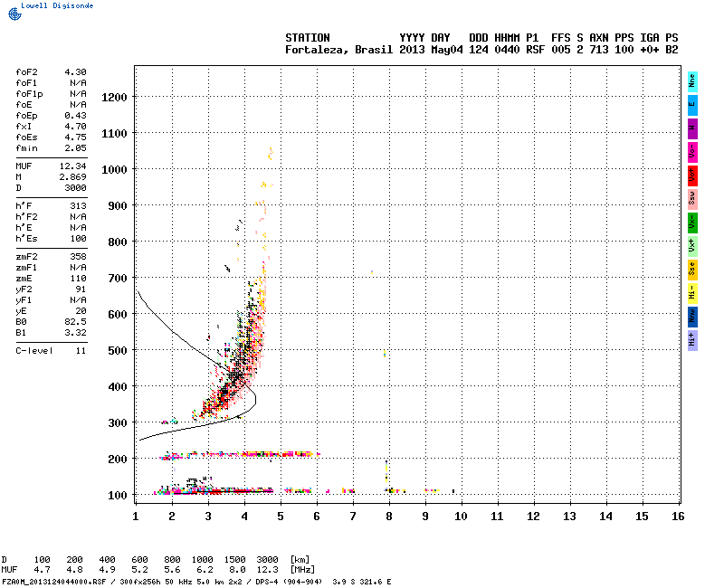Click the 1200 km height axis label
This screenshot has height=588, width=724.
click(114, 98)
